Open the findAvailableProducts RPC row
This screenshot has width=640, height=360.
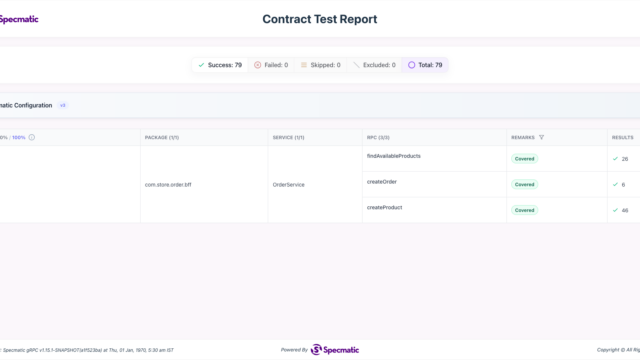pyautogui.click(x=434, y=159)
